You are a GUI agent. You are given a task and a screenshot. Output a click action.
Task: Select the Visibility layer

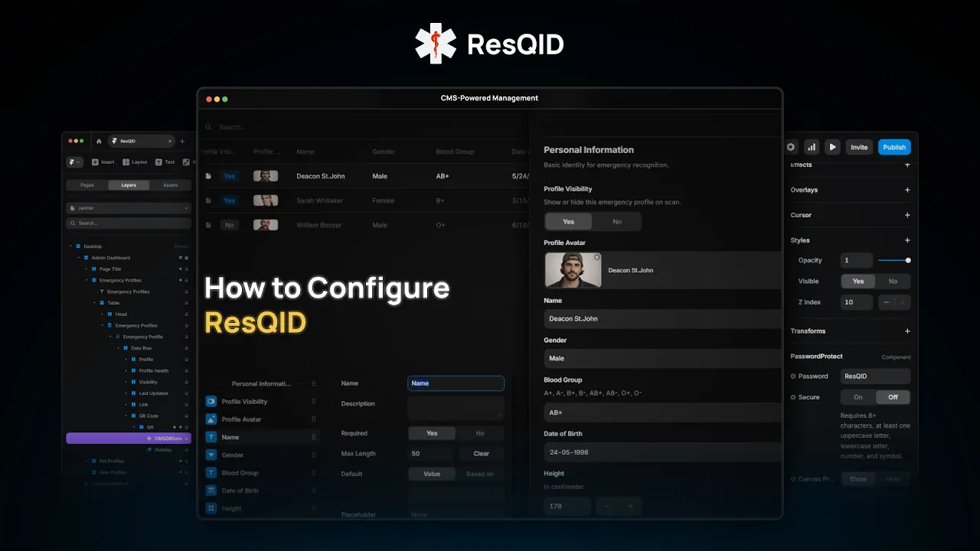(x=148, y=382)
